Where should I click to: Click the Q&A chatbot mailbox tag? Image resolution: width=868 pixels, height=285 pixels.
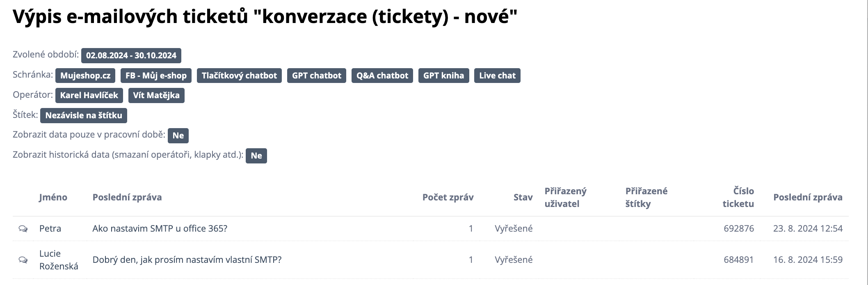382,76
